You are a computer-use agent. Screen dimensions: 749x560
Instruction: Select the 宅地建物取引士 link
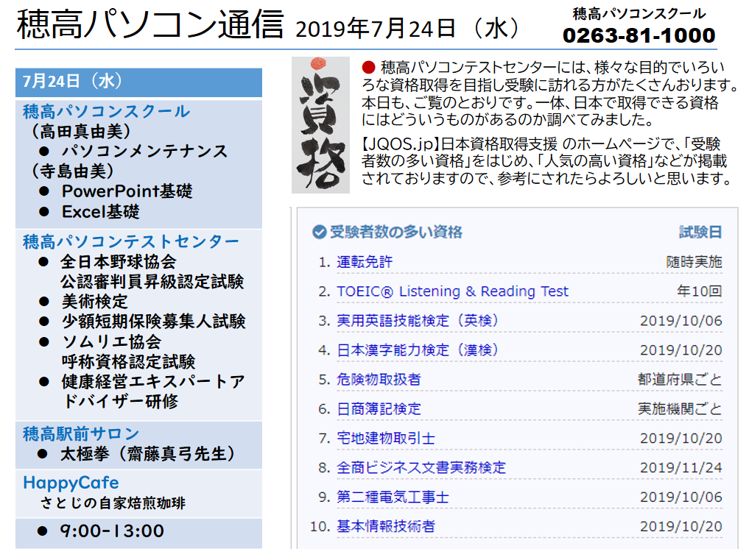click(386, 439)
